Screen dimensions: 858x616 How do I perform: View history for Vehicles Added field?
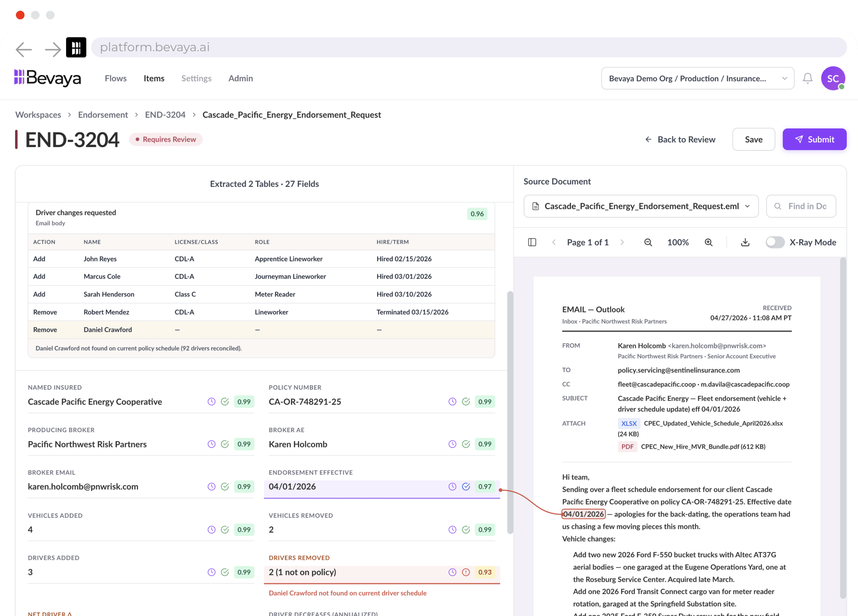click(x=211, y=529)
